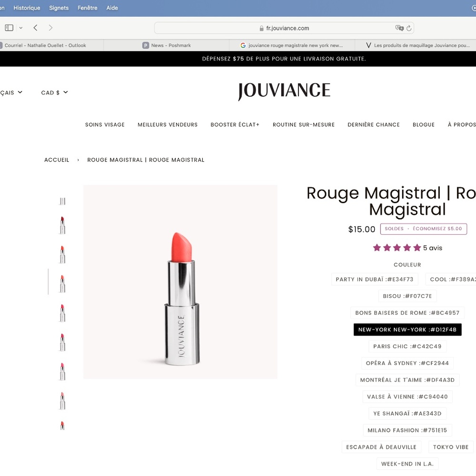Choose WEEK-END IN L.A. colour
The width and height of the screenshot is (476, 476).
tap(407, 464)
